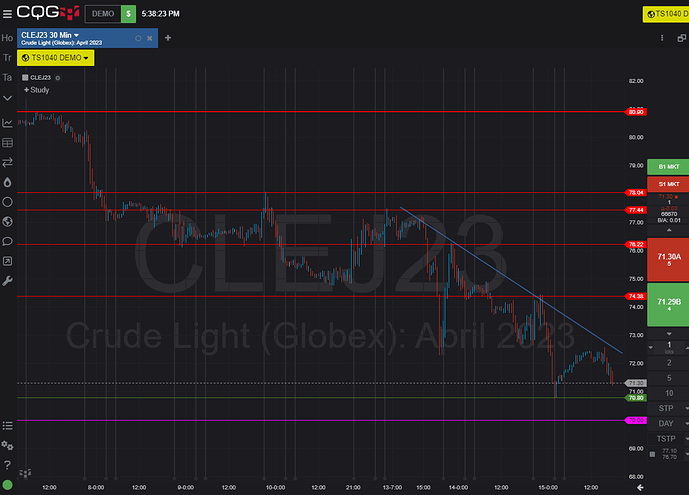Toggle the DEMO account mode button
The image size is (689, 495).
click(x=103, y=14)
